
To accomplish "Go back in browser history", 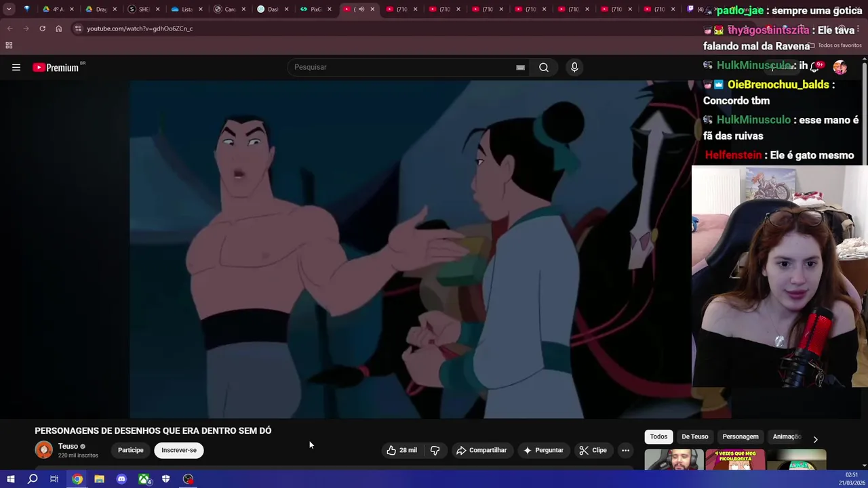I will (9, 28).
